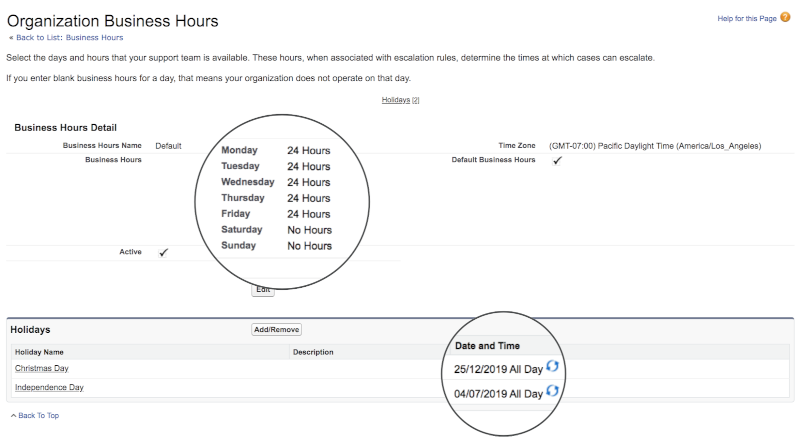Open the Independence Day holiday
800x442 pixels.
pyautogui.click(x=49, y=387)
